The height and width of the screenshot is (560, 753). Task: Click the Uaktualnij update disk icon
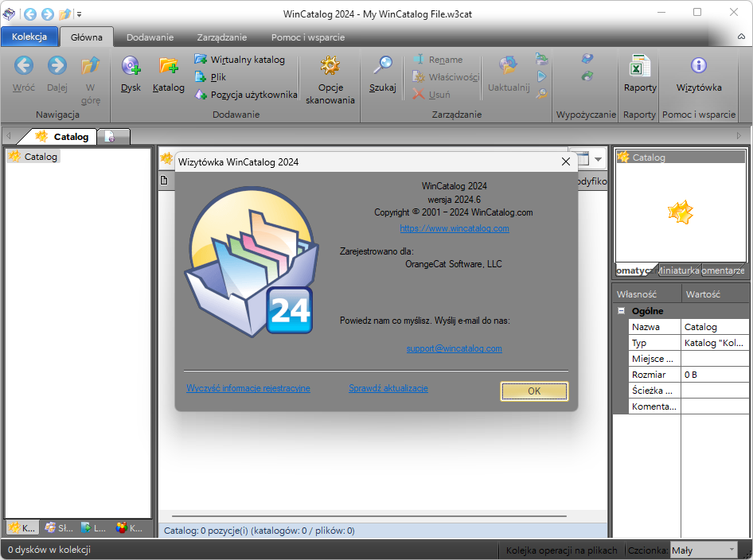509,65
